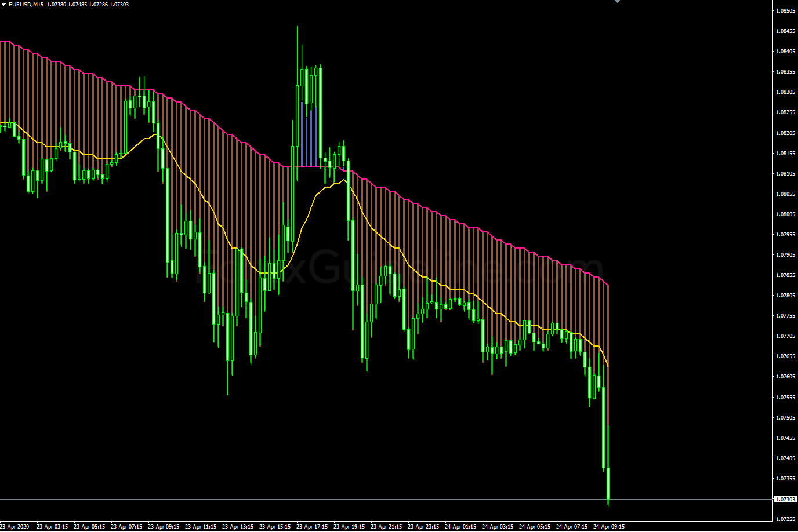Click the 1.07405 price scale label

[785, 458]
